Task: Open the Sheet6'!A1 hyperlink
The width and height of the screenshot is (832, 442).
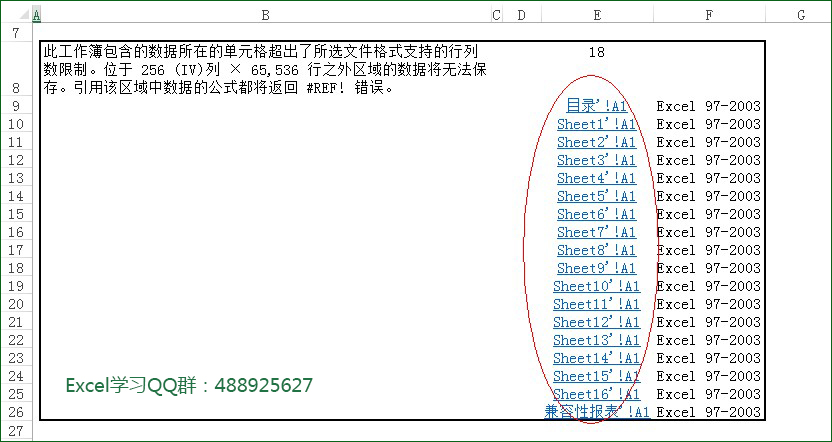Action: click(x=596, y=214)
